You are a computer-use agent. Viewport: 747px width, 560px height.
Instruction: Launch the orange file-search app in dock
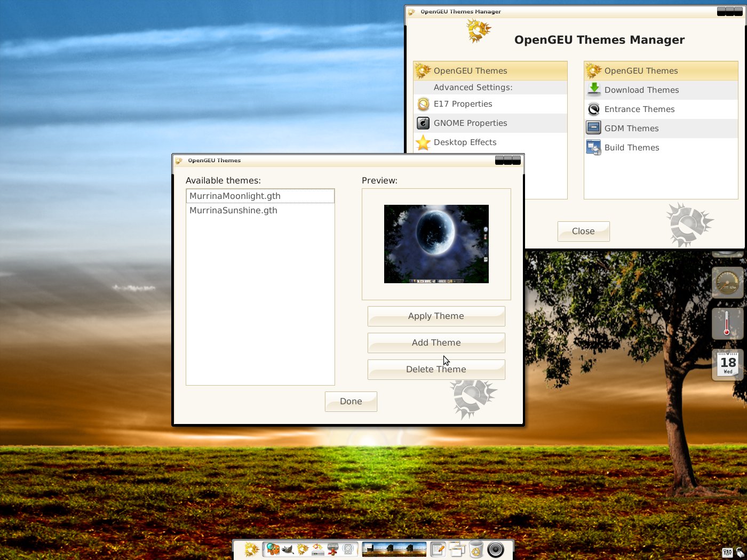coord(273,549)
